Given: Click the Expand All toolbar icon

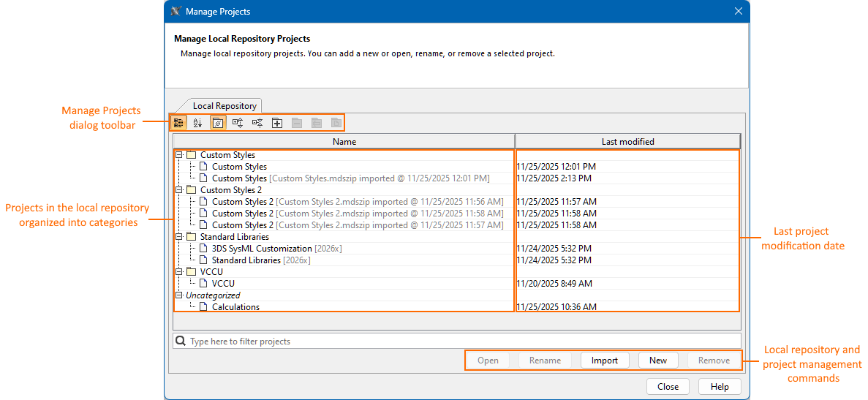Looking at the screenshot, I should 238,123.
